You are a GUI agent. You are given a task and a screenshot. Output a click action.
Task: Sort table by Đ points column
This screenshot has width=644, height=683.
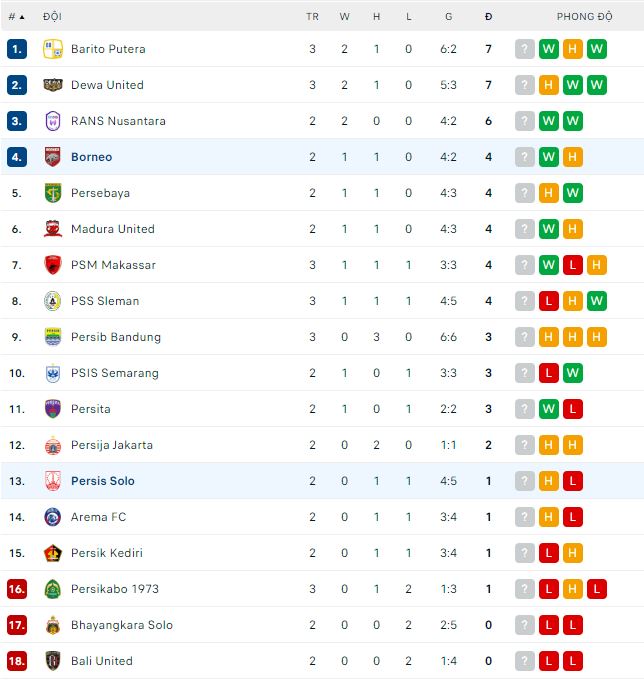[x=488, y=17]
